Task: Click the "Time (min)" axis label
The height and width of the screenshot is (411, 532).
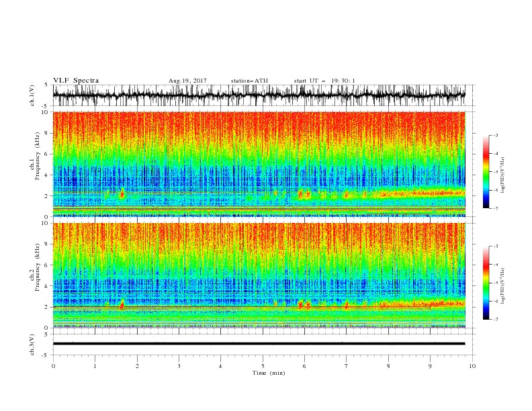Action: 269,373
